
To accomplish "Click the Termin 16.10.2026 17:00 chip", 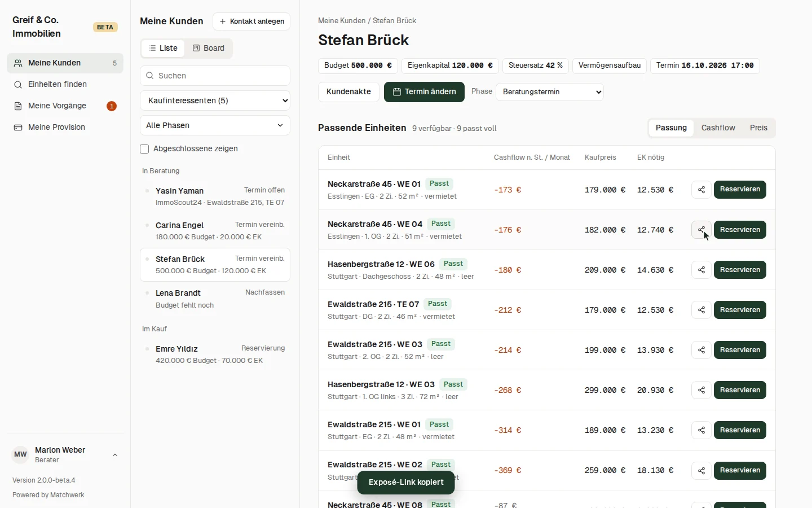I will [x=705, y=65].
